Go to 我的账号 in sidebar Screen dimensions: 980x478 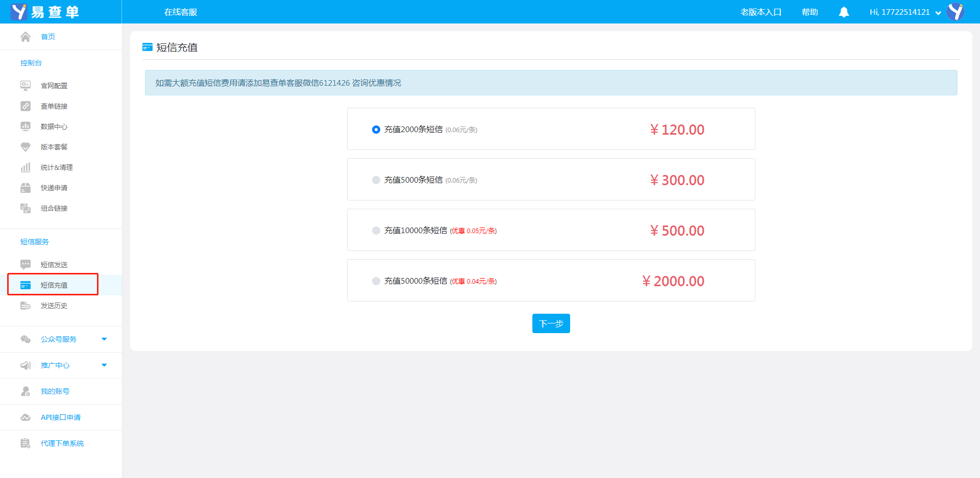tap(55, 391)
